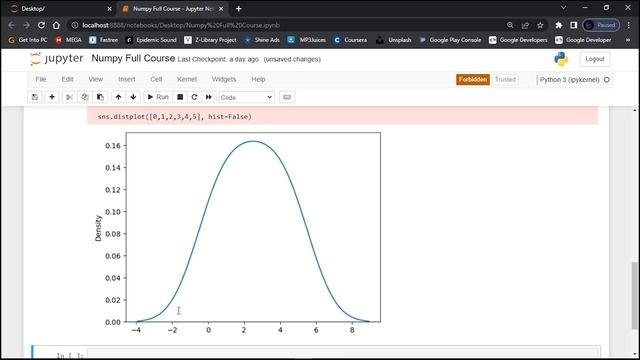Open the cell type Code dropdown
This screenshot has width=640, height=360.
(247, 97)
